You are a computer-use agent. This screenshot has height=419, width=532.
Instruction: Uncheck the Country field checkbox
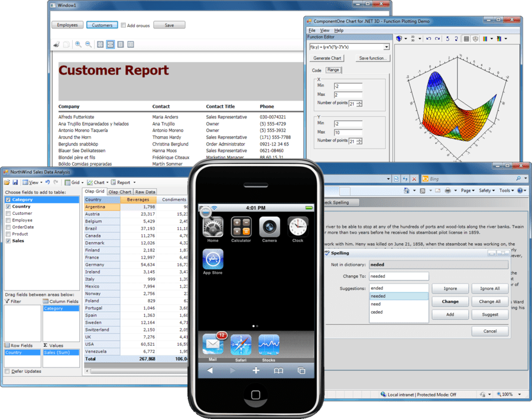[x=8, y=207]
